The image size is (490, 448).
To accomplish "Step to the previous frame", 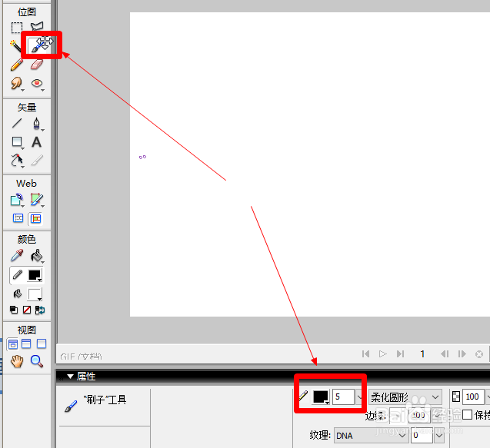I will point(445,353).
